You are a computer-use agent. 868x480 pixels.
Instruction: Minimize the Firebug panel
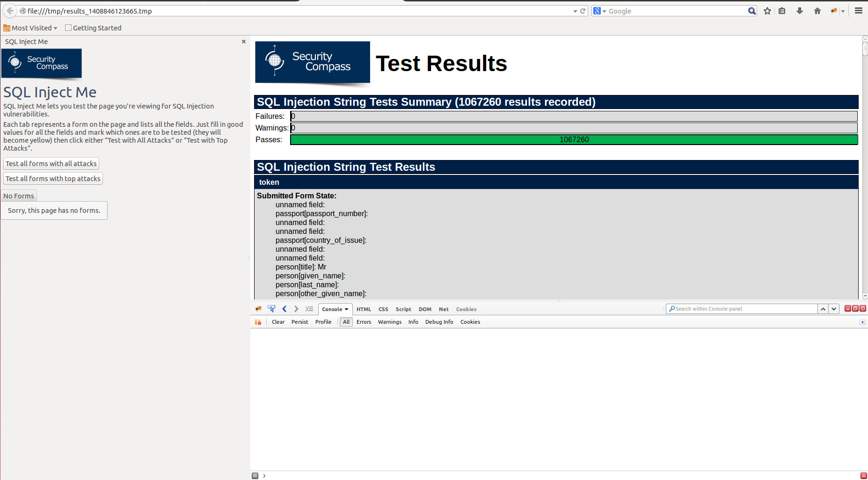tap(847, 308)
